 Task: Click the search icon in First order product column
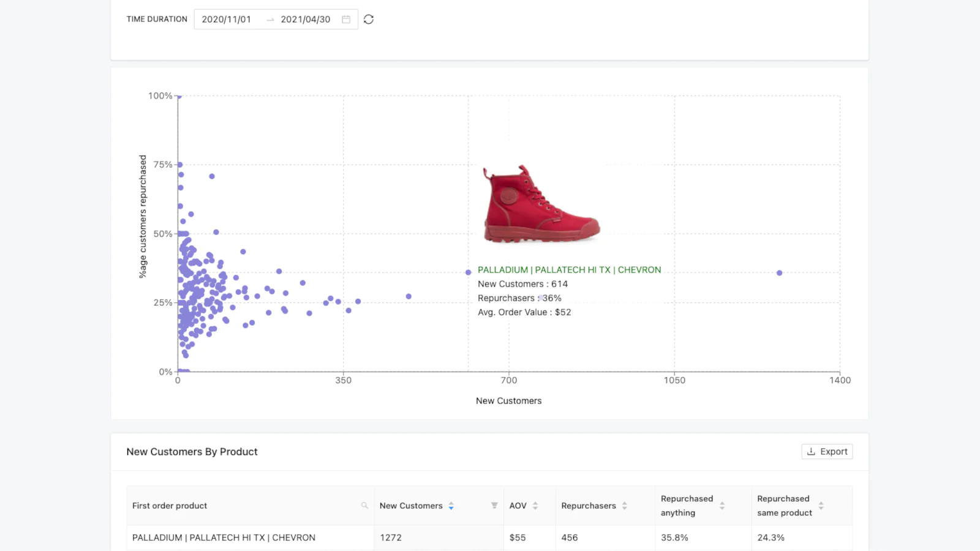coord(364,506)
